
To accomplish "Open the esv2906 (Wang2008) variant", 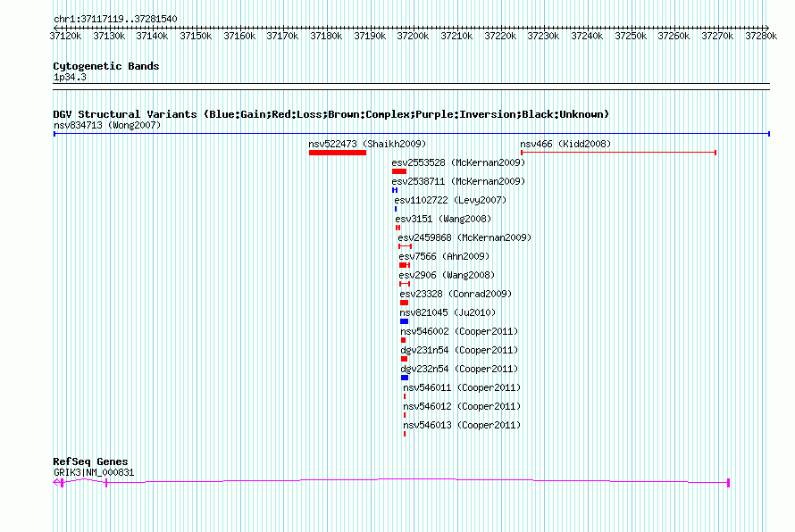I will (x=447, y=275).
